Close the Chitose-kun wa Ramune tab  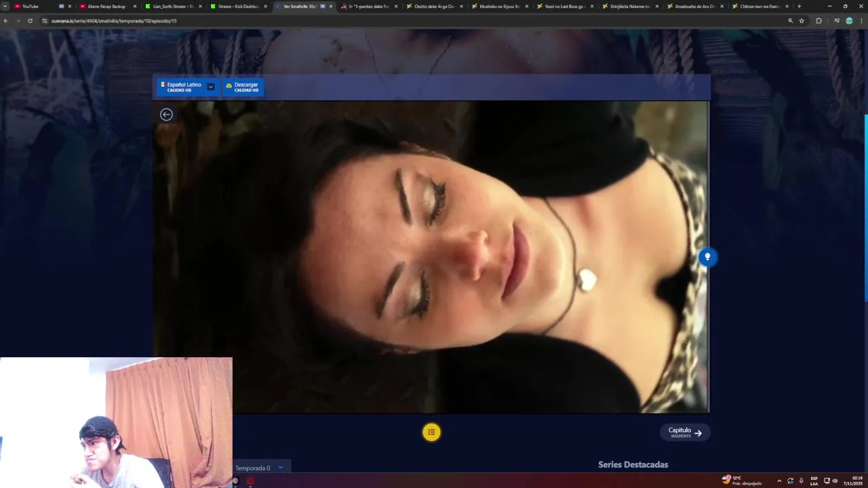[x=787, y=6]
